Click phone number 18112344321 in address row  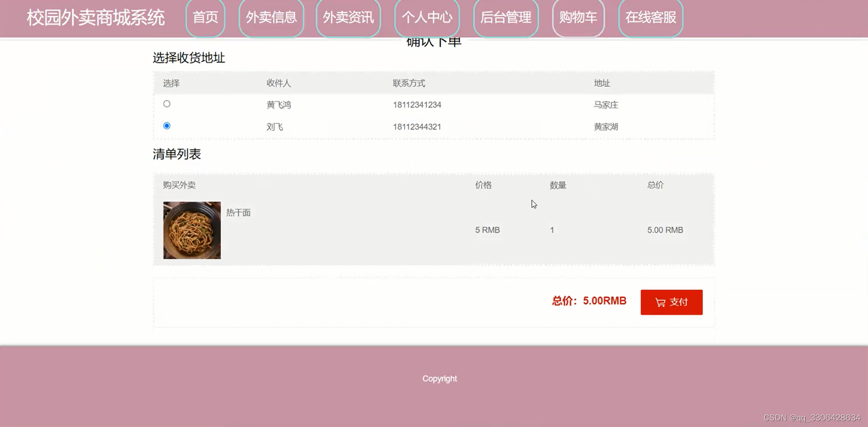pyautogui.click(x=417, y=127)
